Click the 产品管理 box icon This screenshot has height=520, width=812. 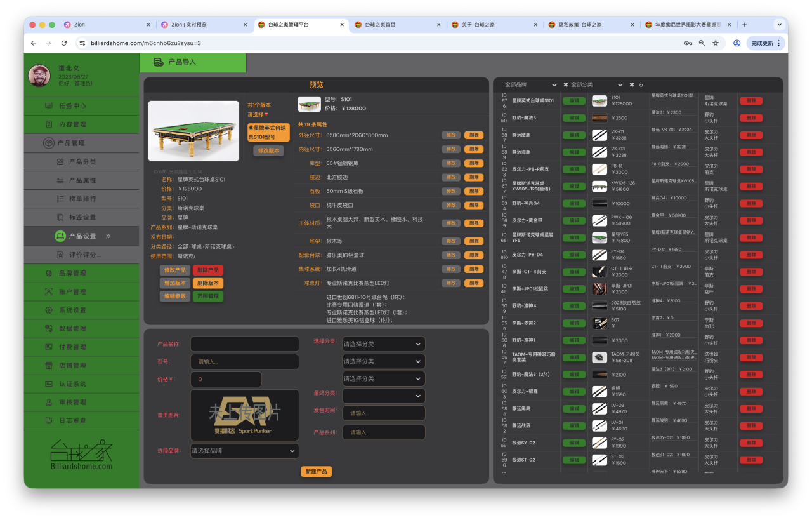click(48, 143)
